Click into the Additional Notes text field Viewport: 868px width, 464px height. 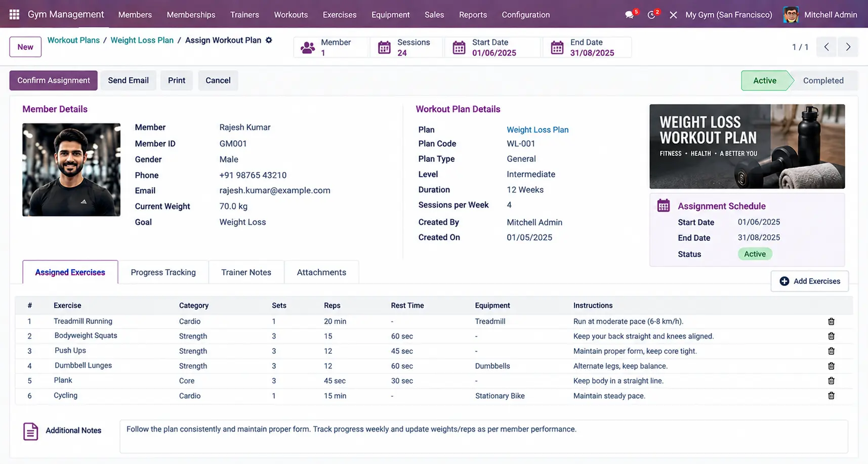click(483, 436)
